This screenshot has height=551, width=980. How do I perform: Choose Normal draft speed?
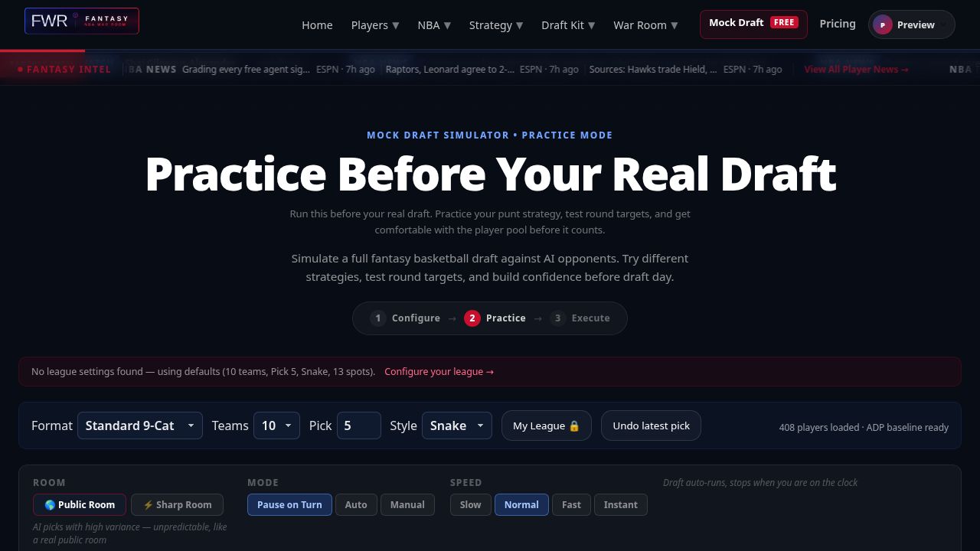click(x=521, y=504)
